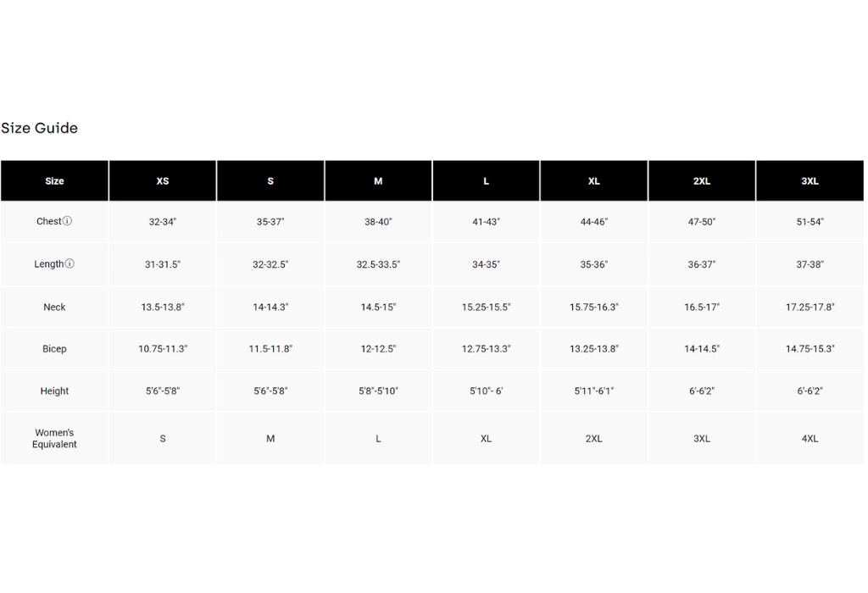Click the info icon next to Chest
The height and width of the screenshot is (593, 868).
tap(68, 221)
